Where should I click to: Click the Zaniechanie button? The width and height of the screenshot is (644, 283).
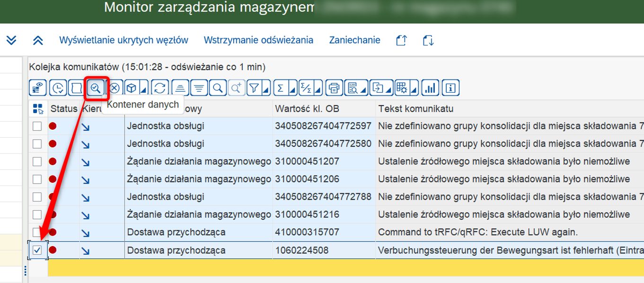pos(354,40)
